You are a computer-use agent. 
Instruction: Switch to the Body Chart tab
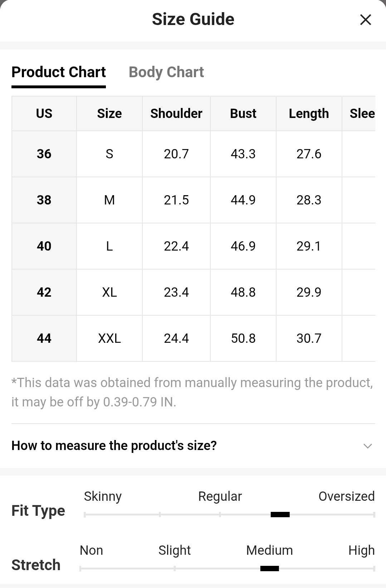click(x=166, y=72)
